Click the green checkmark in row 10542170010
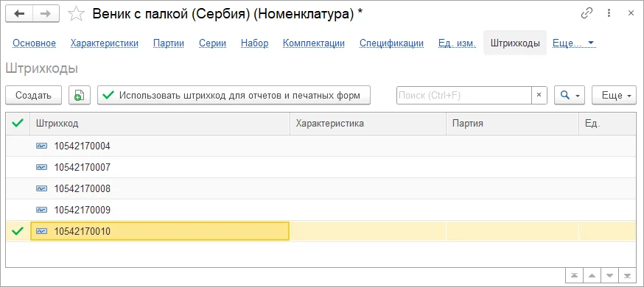Image resolution: width=644 pixels, height=287 pixels. [x=18, y=231]
